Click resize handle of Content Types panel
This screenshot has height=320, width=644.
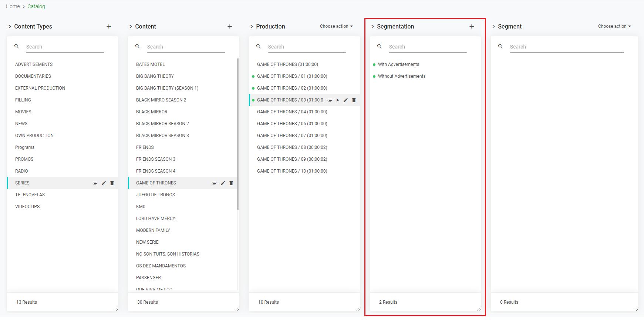(116, 309)
